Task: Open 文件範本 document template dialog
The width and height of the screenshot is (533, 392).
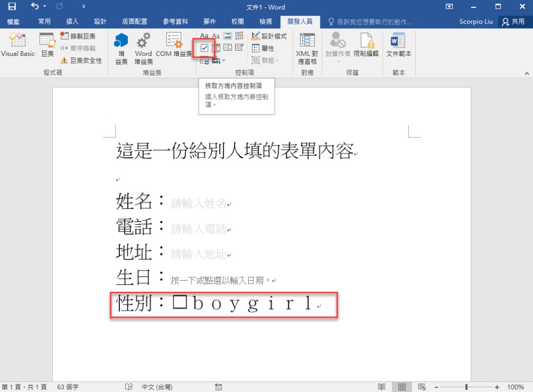Action: point(398,45)
